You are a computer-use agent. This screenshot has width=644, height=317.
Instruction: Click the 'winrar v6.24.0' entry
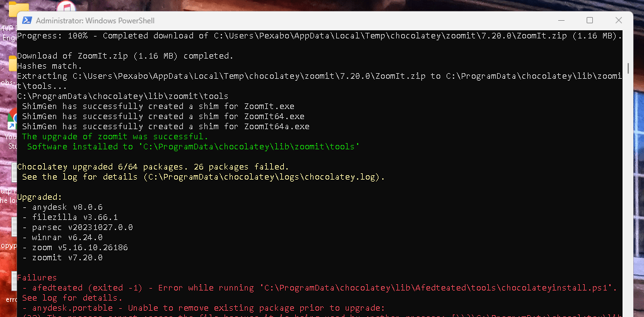pos(62,238)
